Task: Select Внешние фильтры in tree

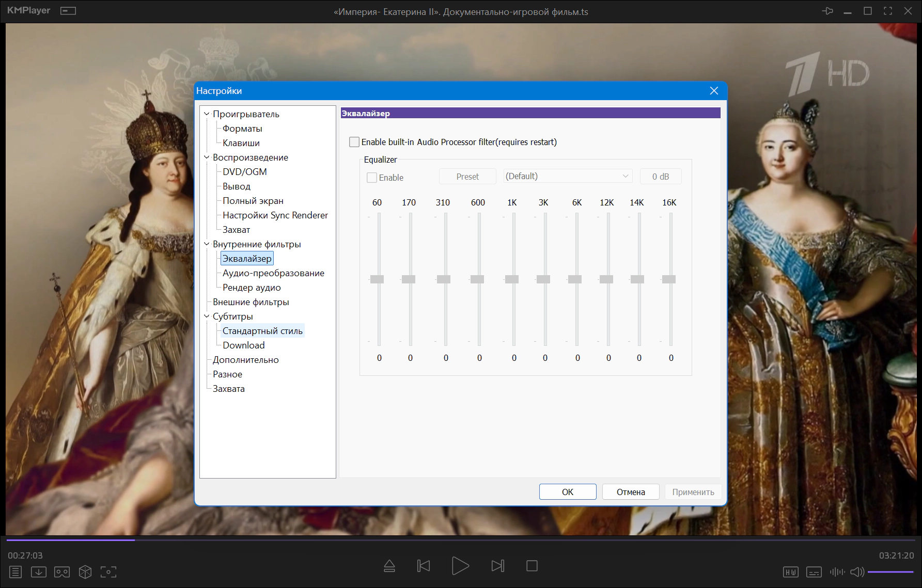Action: (251, 302)
